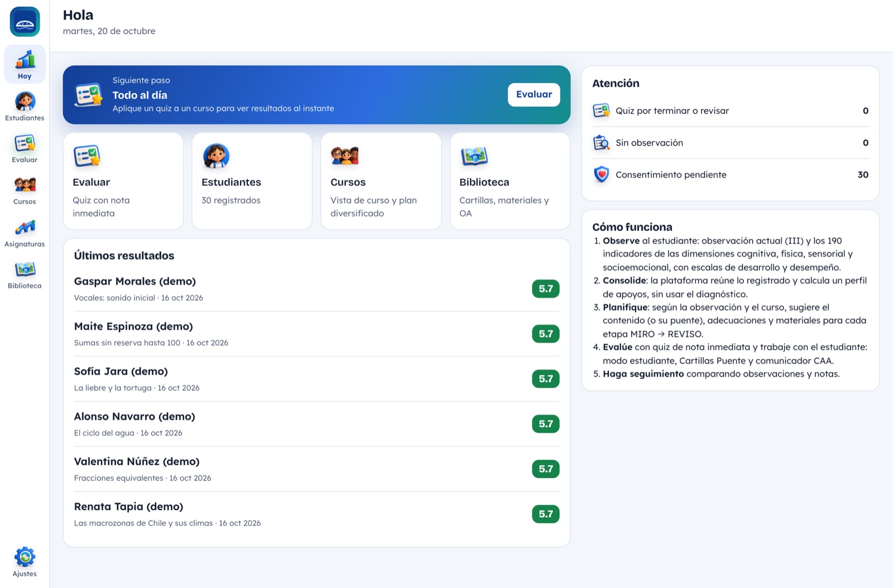This screenshot has height=588, width=893.
Task: Click 'Las macrozonas de Chile y sus climas' subtitle
Action: pos(143,523)
